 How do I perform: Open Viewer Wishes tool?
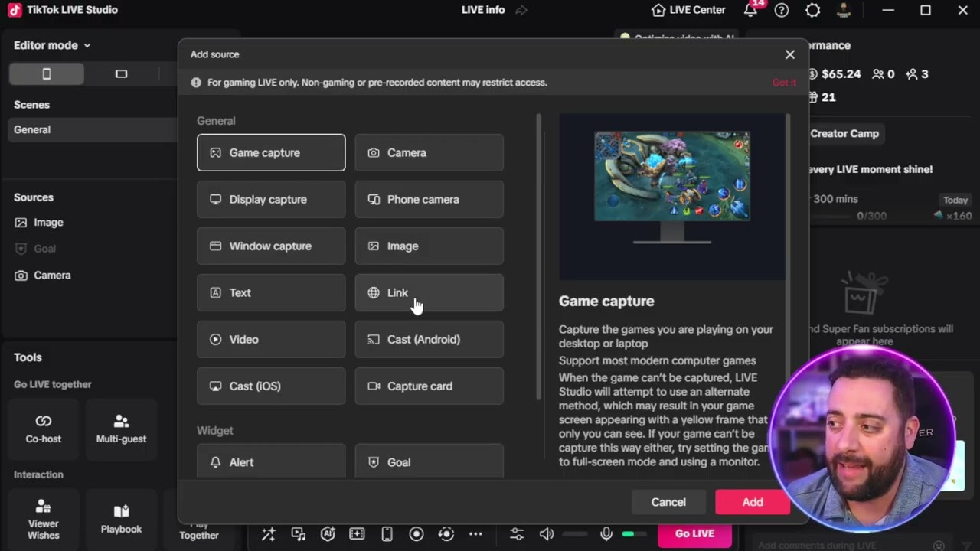click(44, 520)
